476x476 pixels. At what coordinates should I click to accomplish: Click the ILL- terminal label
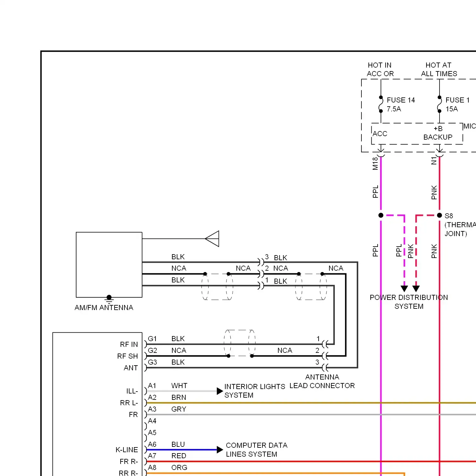132,391
